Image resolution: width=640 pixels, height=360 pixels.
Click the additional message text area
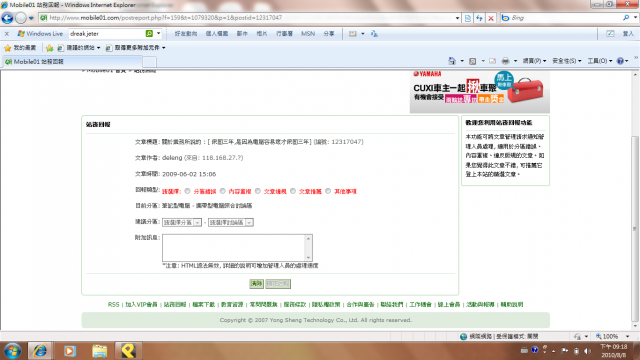click(x=237, y=248)
